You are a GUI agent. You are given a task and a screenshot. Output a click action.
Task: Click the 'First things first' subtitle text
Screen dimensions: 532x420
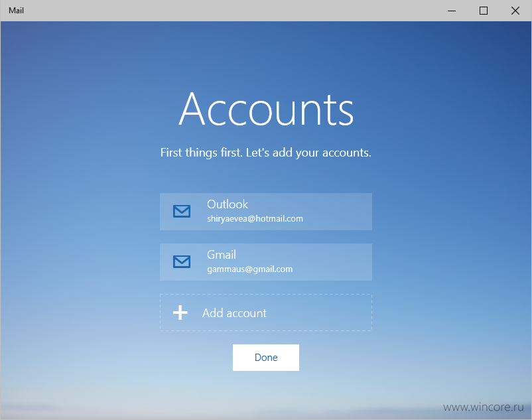[266, 153]
